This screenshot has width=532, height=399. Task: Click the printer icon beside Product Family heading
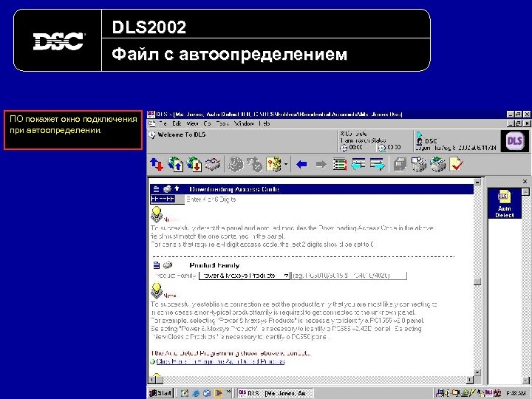[167, 265]
